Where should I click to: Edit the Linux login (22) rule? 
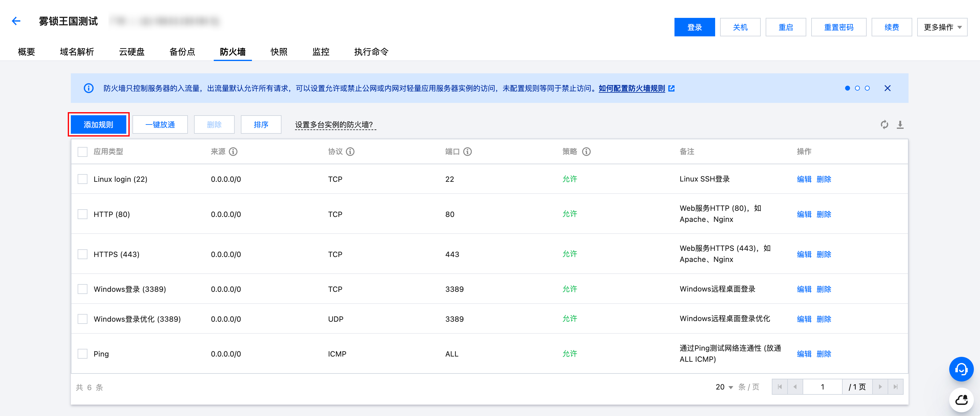point(804,179)
